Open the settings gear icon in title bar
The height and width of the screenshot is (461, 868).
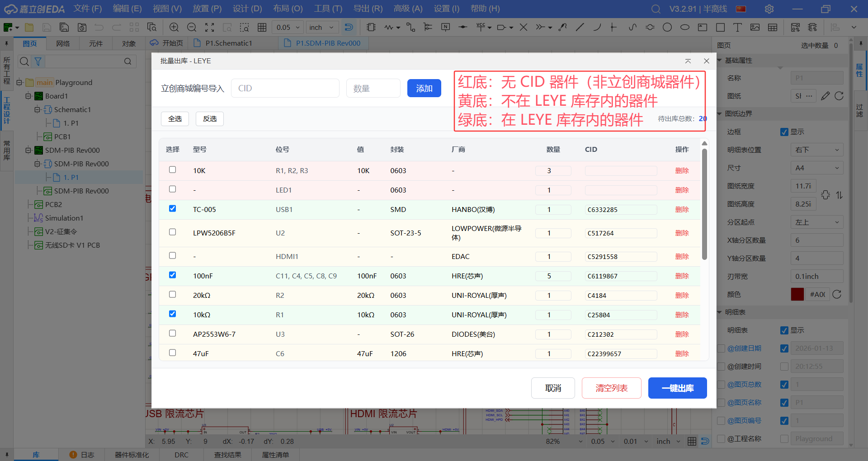(x=769, y=9)
